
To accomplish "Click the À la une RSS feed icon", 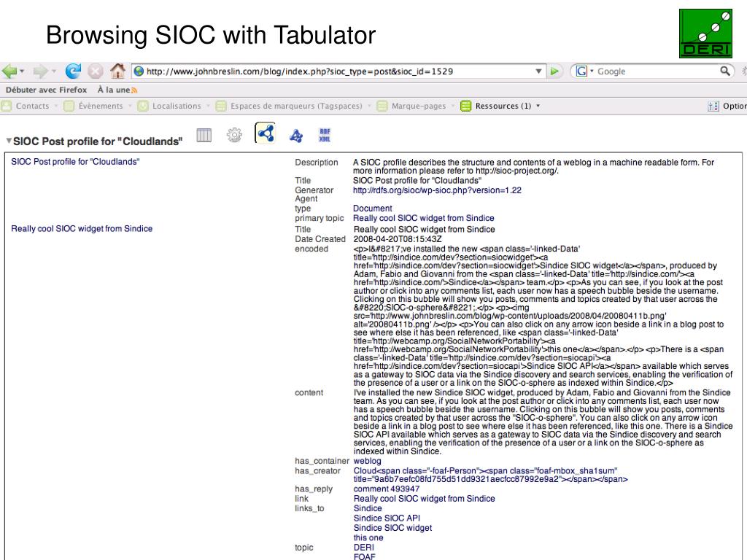I will [134, 90].
